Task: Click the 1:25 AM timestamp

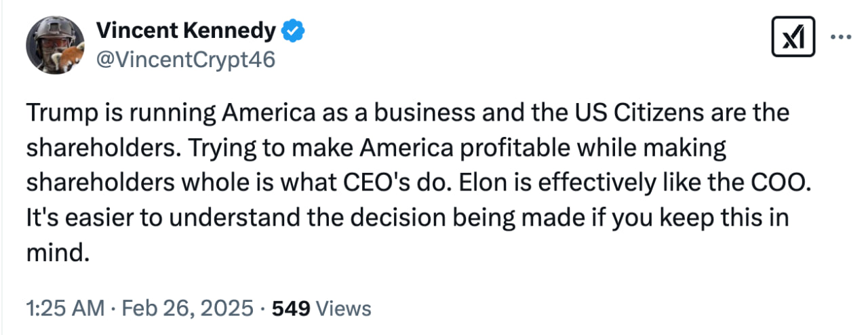Action: click(x=65, y=309)
